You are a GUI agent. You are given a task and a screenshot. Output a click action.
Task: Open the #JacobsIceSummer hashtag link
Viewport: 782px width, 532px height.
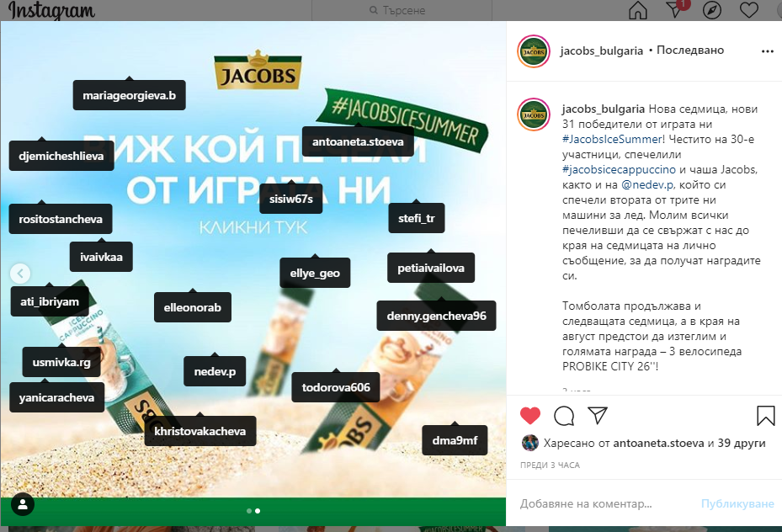pyautogui.click(x=613, y=139)
